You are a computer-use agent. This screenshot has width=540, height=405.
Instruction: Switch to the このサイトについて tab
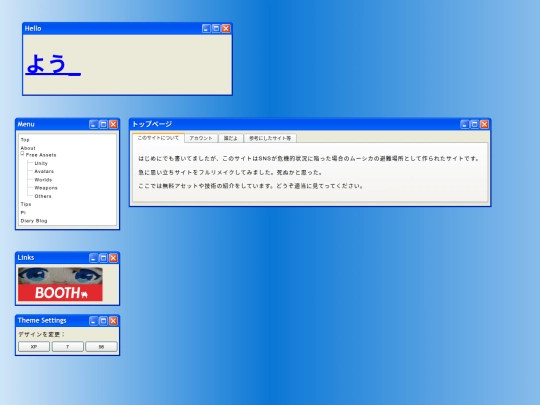click(x=158, y=138)
